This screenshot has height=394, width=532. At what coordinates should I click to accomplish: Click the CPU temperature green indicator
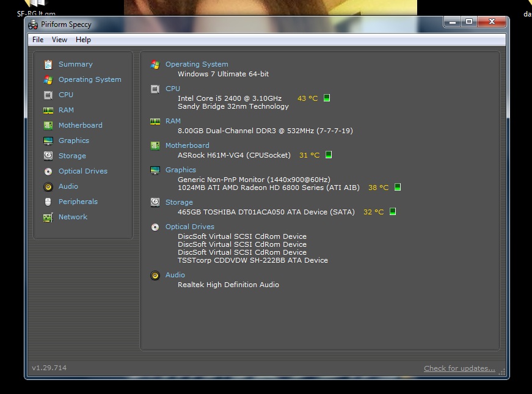(x=327, y=98)
